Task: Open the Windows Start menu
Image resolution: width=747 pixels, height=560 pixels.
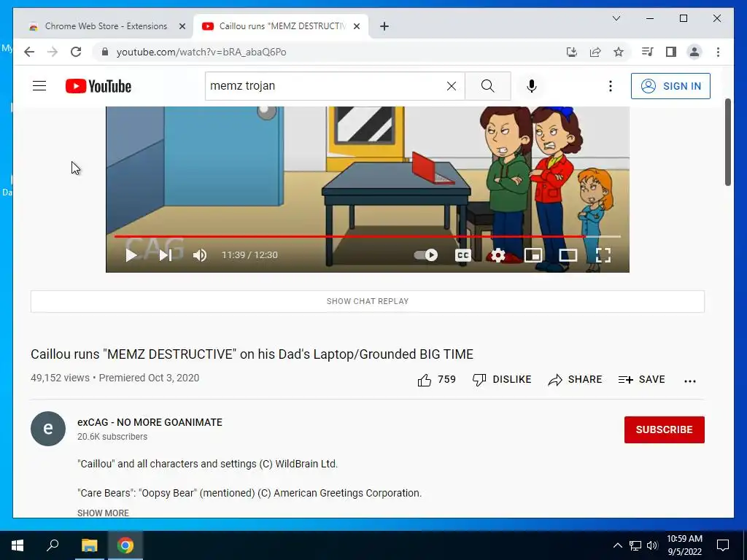Action: tap(18, 545)
